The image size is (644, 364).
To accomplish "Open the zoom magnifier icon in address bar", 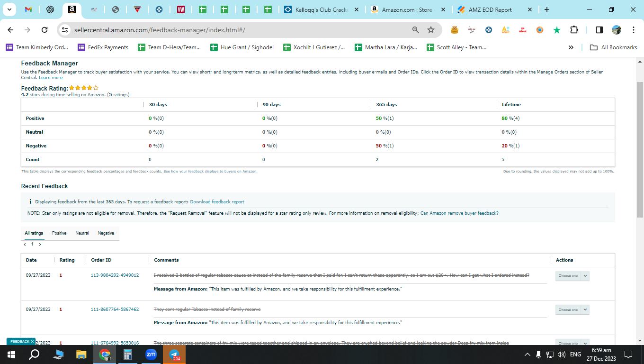I will tap(415, 30).
